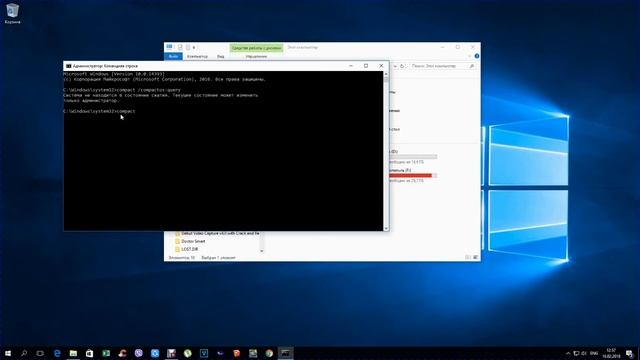640x360 pixels.
Task: Open Explorer Help blue question icon
Action: (x=476, y=56)
